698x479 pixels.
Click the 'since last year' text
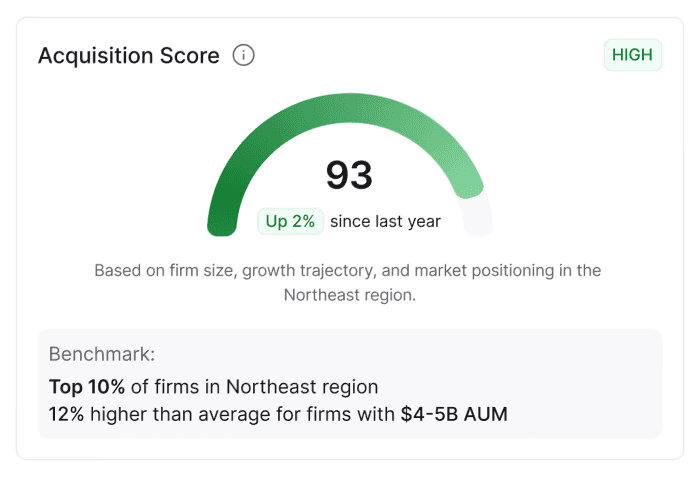(x=386, y=221)
